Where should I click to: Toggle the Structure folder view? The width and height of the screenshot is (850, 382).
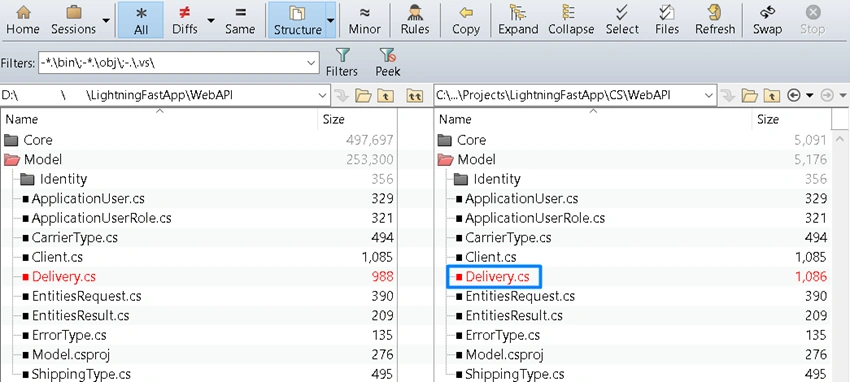pyautogui.click(x=298, y=20)
